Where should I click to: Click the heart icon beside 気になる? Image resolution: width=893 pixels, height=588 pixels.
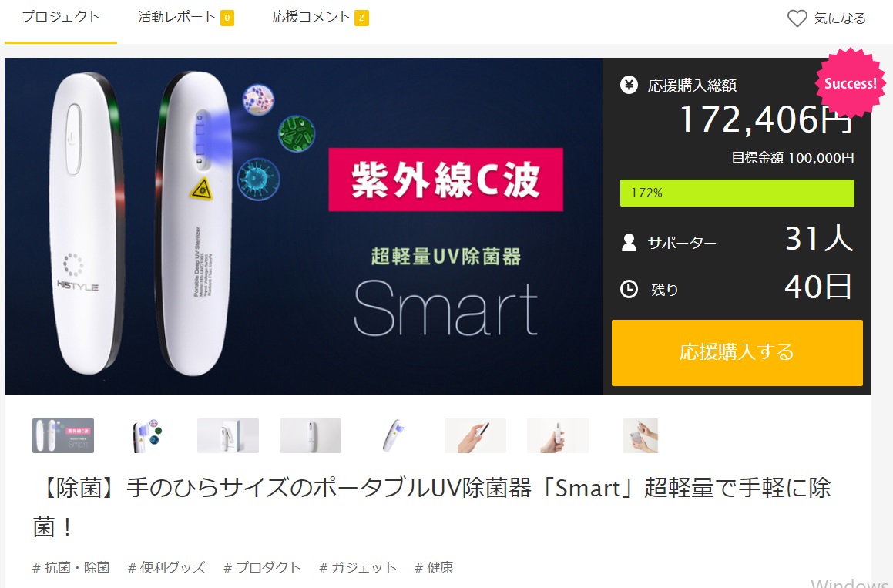pos(797,18)
